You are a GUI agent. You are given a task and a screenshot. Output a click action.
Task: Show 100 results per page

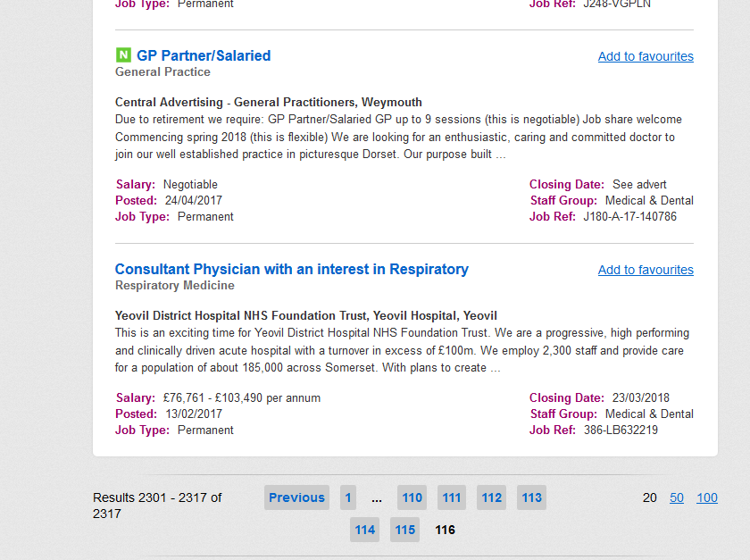[706, 497]
